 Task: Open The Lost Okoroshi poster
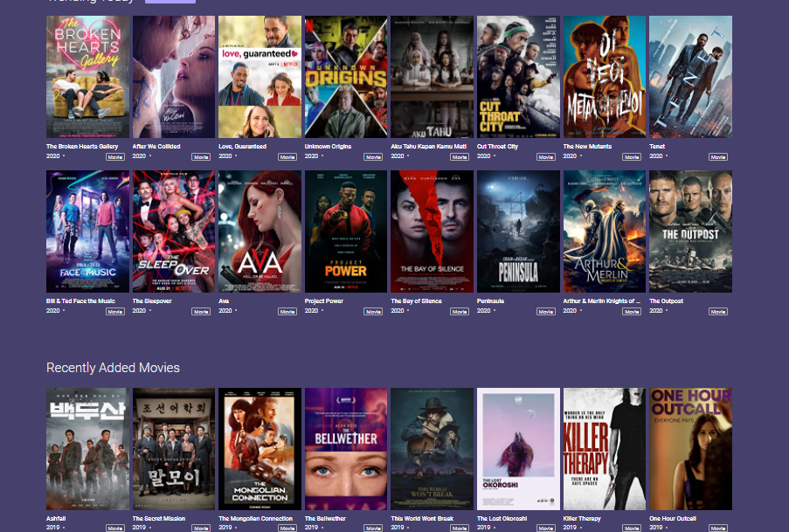tap(518, 448)
